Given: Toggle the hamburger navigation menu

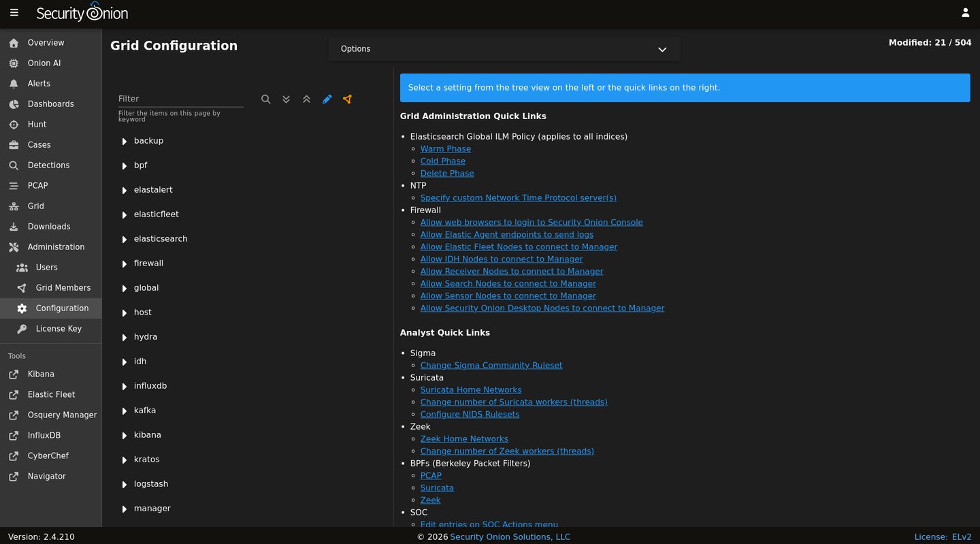Looking at the screenshot, I should 14,13.
